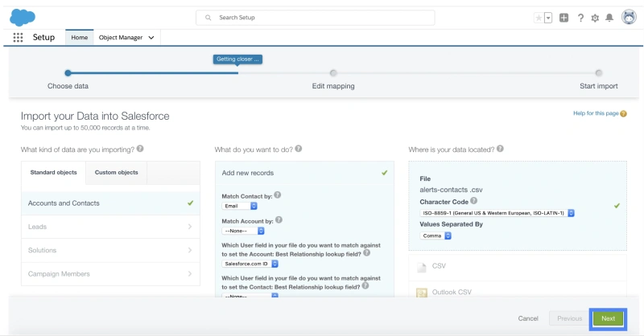Click the green checkmark in File panel
This screenshot has width=644, height=336.
pos(617,206)
